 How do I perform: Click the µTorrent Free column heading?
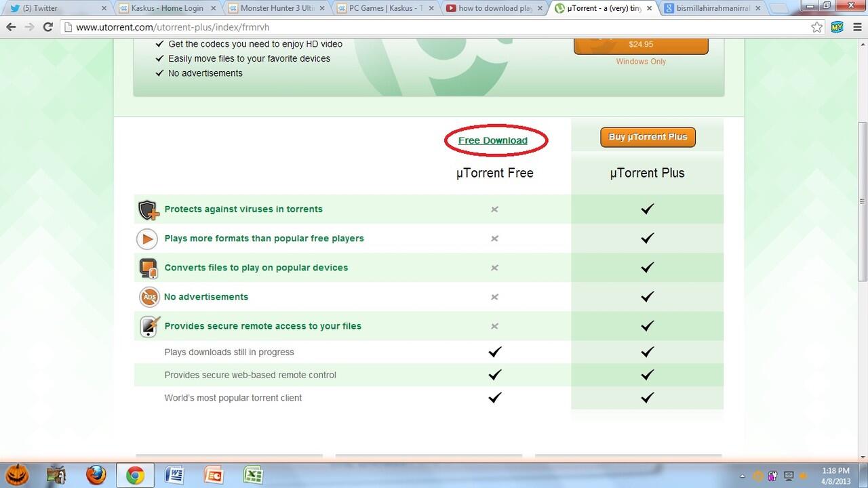point(495,173)
